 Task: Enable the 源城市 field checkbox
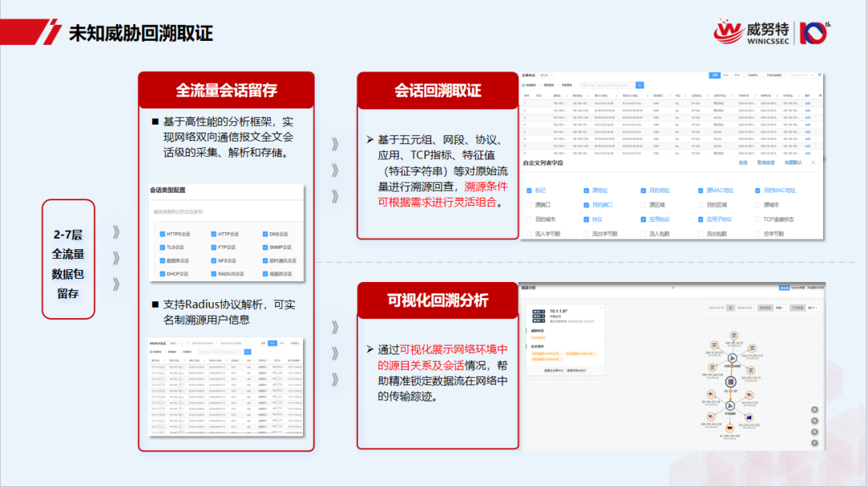click(x=758, y=205)
